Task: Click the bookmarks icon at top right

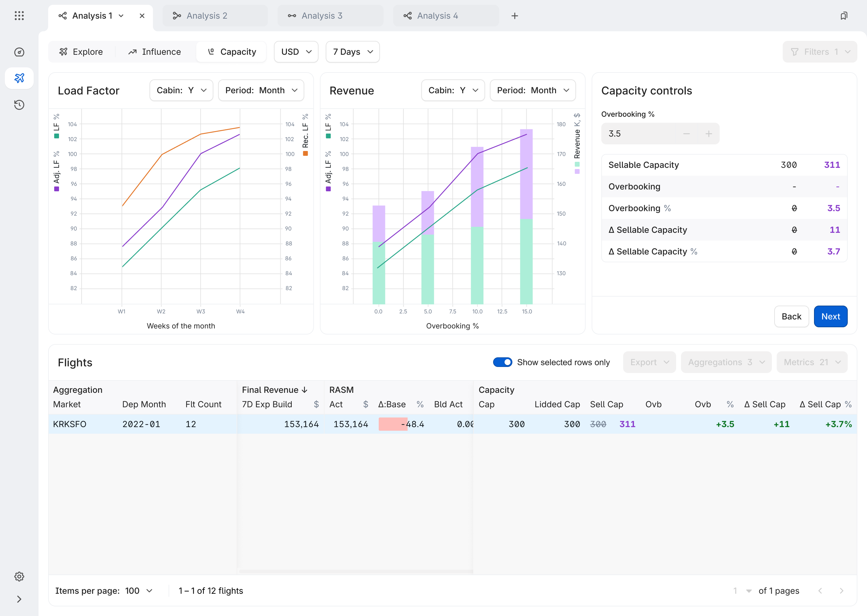Action: tap(844, 16)
